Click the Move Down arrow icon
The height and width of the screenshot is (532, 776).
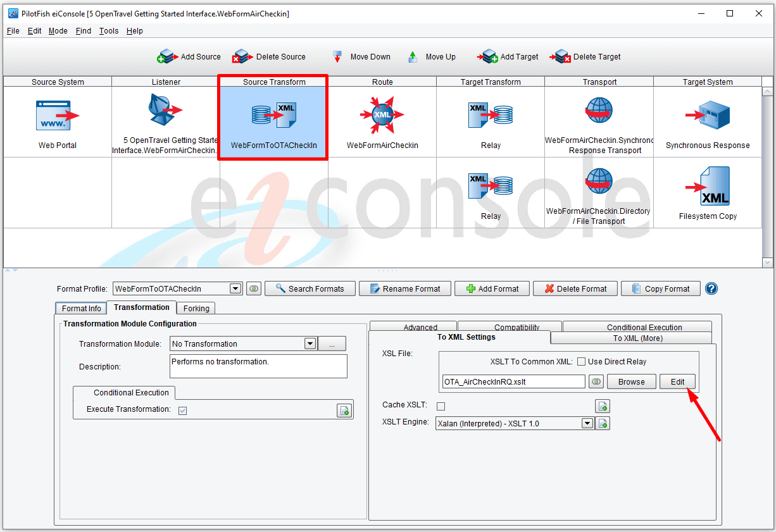(337, 57)
